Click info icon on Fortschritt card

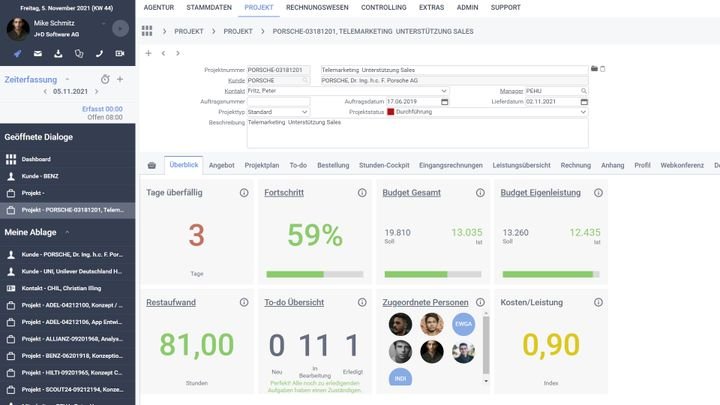(362, 192)
